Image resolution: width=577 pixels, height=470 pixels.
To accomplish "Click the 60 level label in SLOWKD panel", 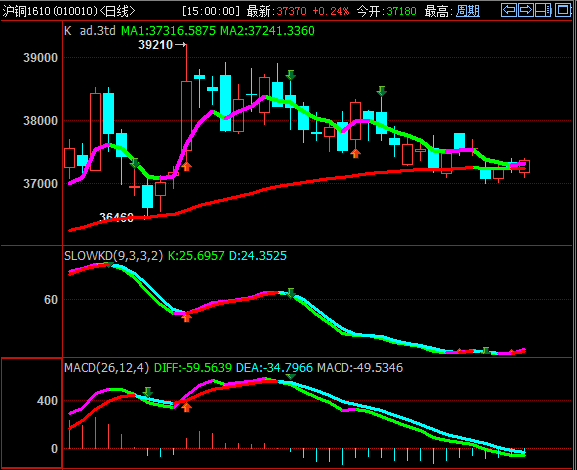I will pyautogui.click(x=51, y=300).
